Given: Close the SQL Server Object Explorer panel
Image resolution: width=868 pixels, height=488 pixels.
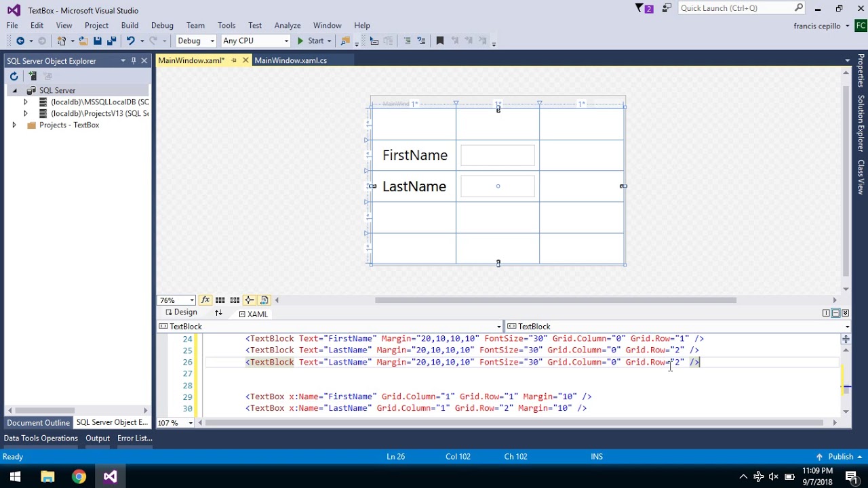Looking at the screenshot, I should (x=144, y=61).
